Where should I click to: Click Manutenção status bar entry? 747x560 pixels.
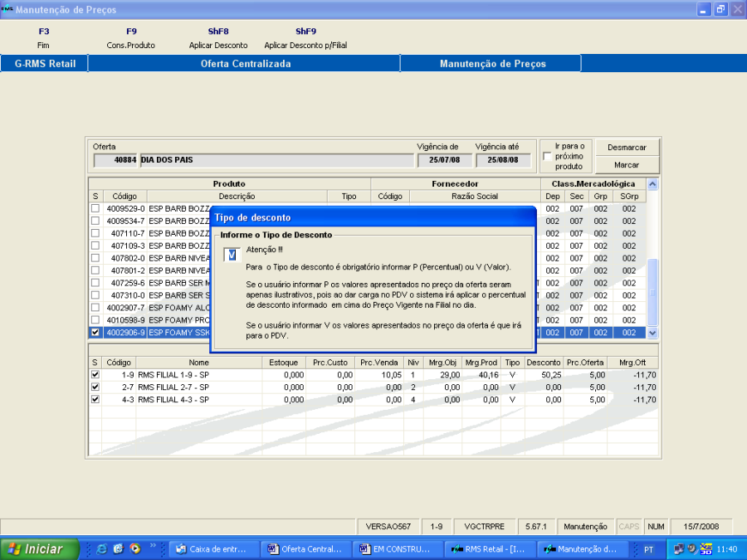pos(585,527)
